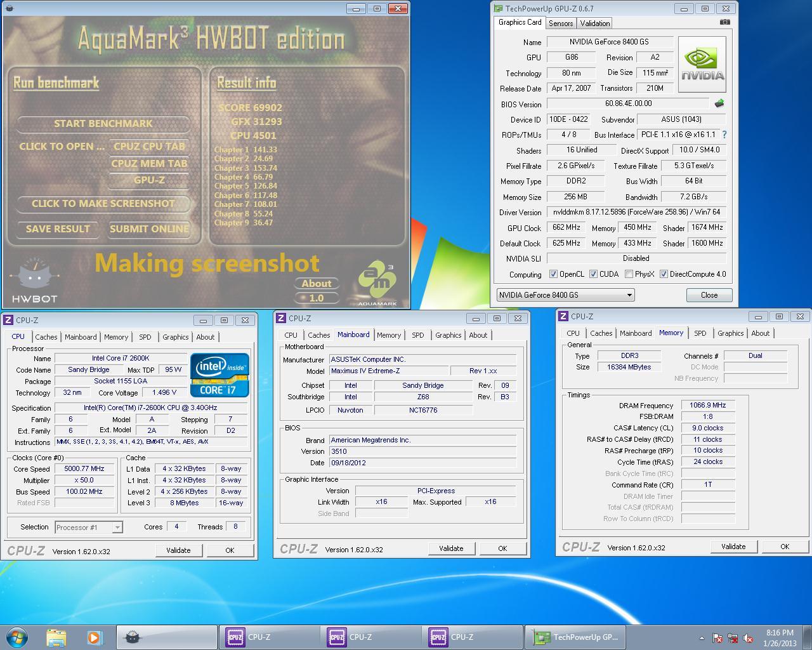
Task: Click the Maximus IV Extreme-Z model field
Action: click(x=388, y=371)
